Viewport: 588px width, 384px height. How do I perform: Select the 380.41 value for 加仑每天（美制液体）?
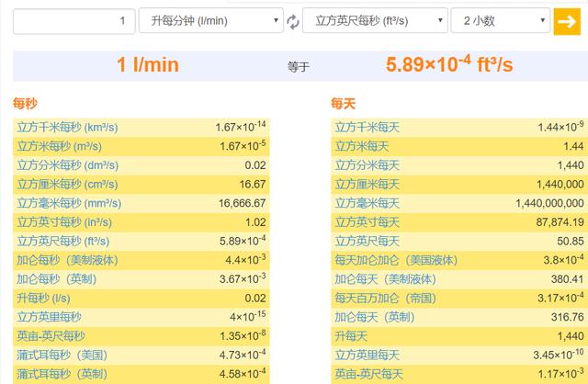[x=568, y=279]
